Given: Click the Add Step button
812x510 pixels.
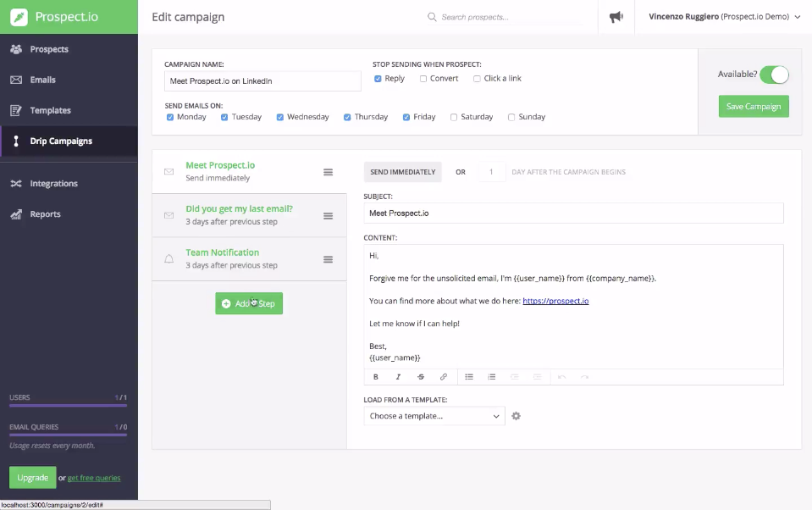Looking at the screenshot, I should click(249, 303).
